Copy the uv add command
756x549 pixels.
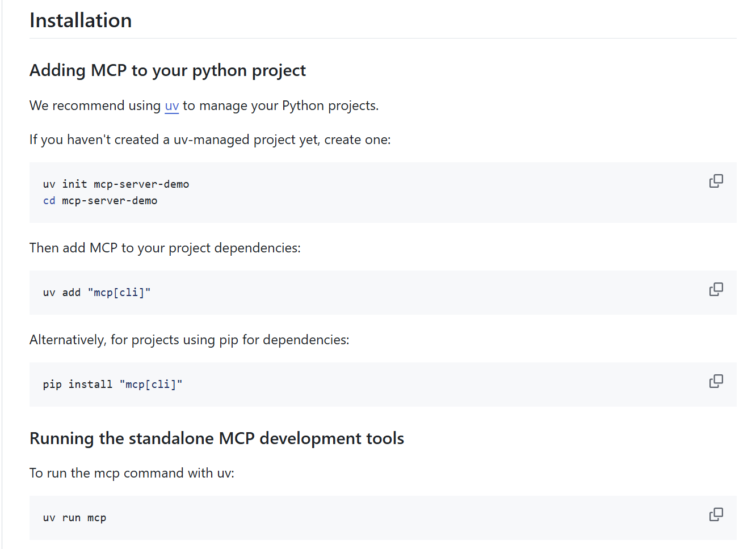(716, 289)
